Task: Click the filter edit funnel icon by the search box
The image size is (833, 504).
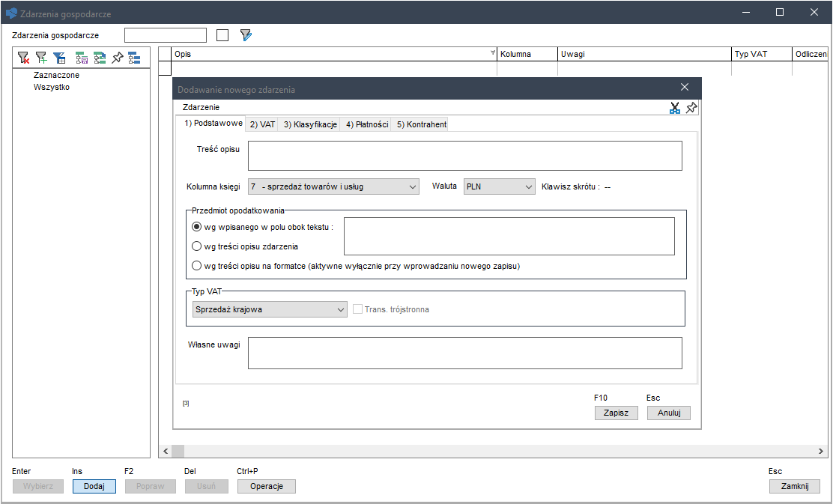Action: (246, 36)
